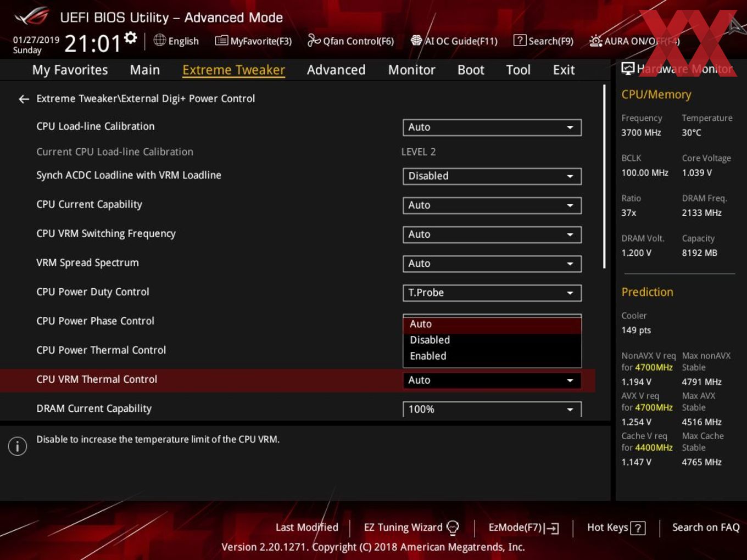The height and width of the screenshot is (560, 747).
Task: Choose Disabled in the open dropdown list
Action: (x=492, y=340)
